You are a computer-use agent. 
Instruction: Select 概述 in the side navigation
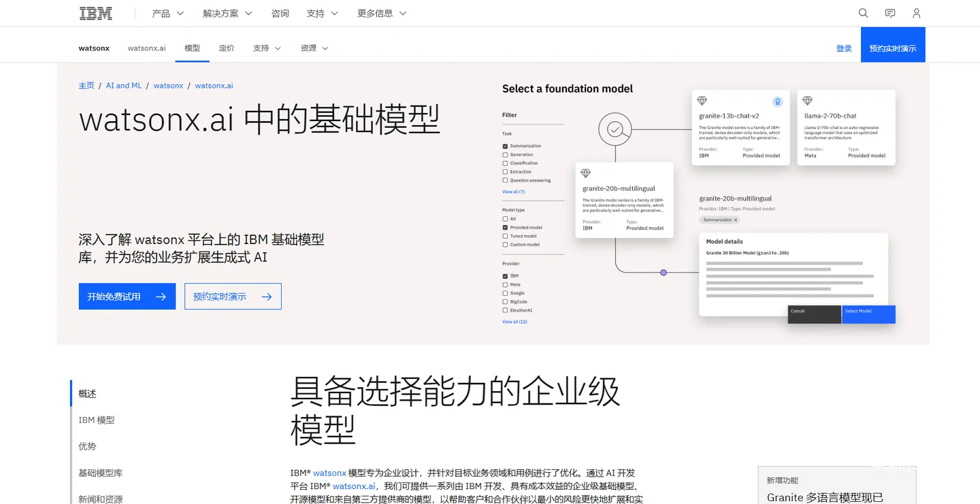[x=87, y=394]
